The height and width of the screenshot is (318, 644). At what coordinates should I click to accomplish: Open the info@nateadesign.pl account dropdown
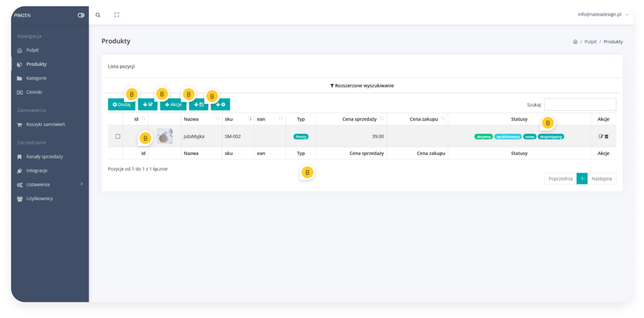pos(603,15)
